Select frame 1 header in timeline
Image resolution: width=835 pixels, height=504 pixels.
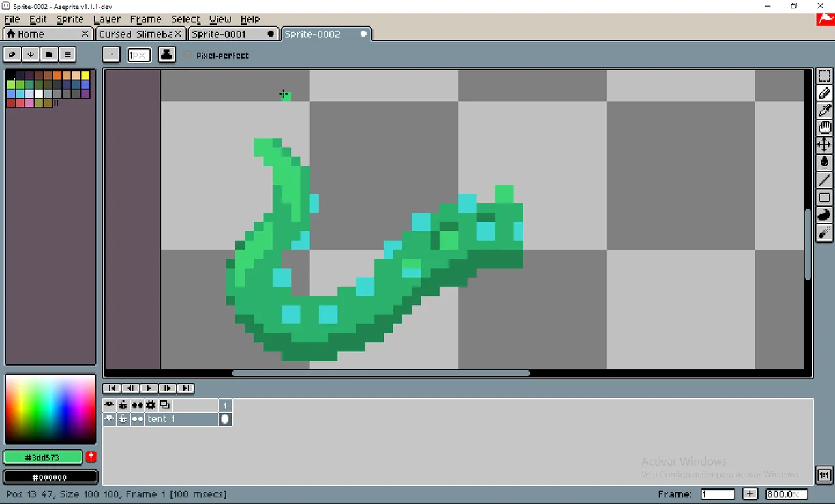coord(225,405)
